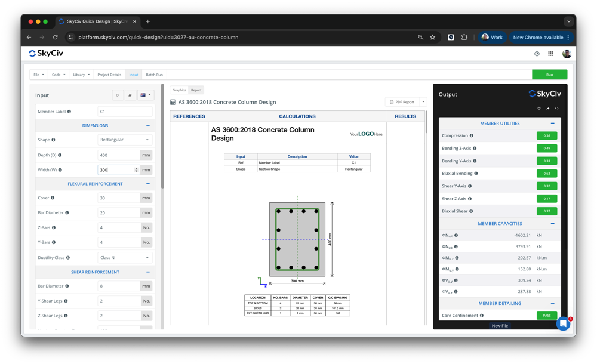Click the info icon beside Depth (D)
The image size is (597, 364).
[60, 155]
